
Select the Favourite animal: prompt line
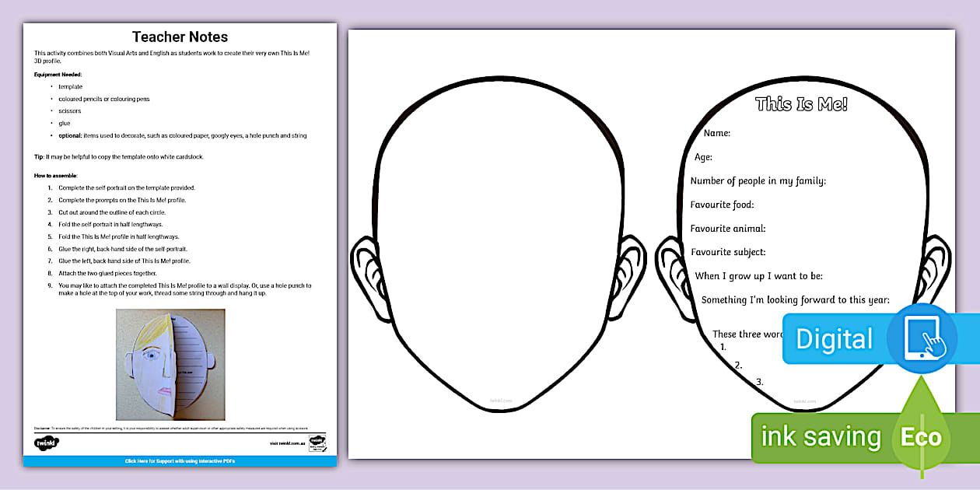[x=728, y=229]
